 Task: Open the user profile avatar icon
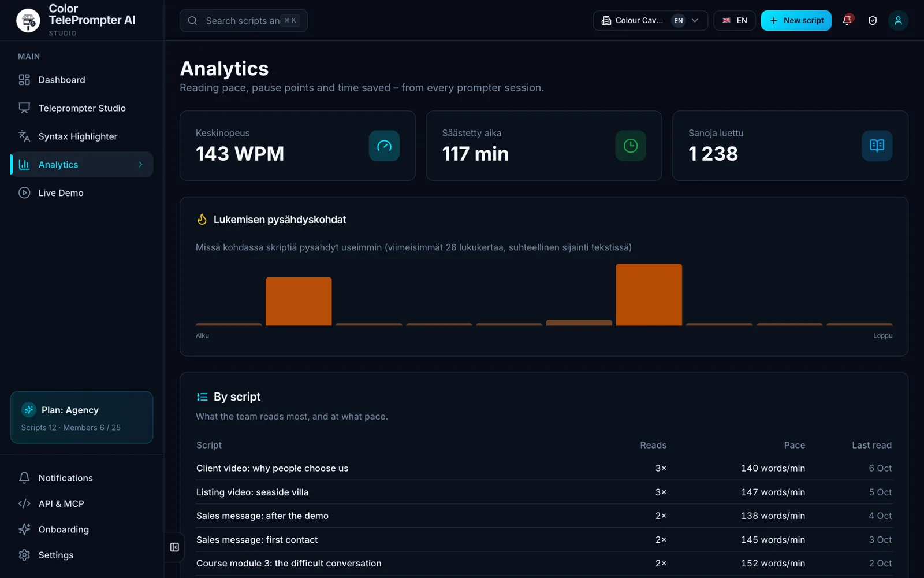[898, 20]
